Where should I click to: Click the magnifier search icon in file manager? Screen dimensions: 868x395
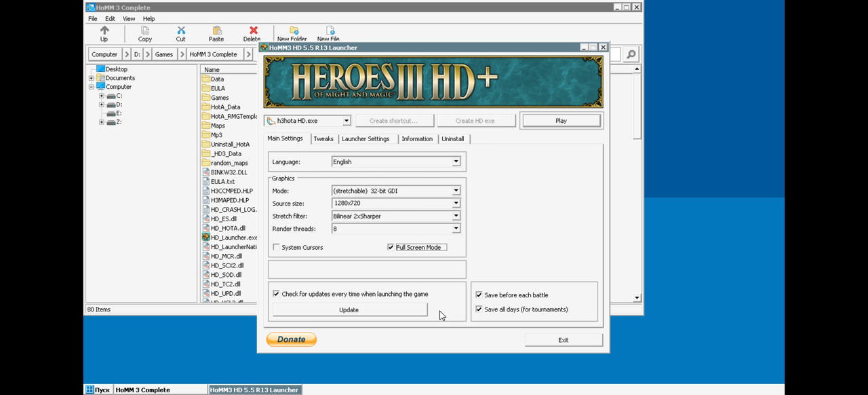pos(631,54)
